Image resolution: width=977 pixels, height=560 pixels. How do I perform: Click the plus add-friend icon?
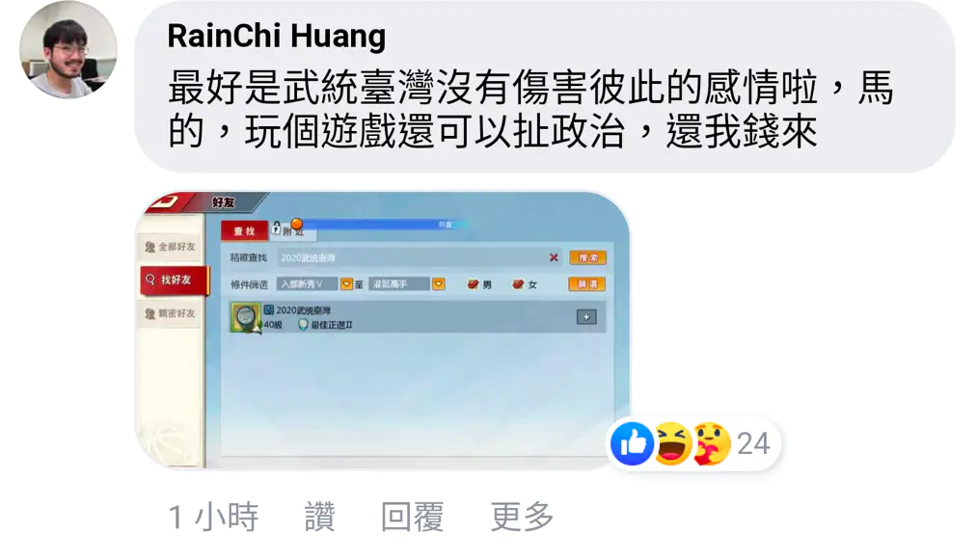point(586,317)
